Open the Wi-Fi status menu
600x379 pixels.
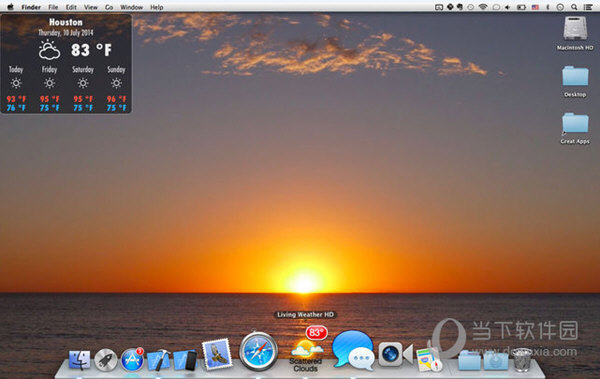coord(483,7)
